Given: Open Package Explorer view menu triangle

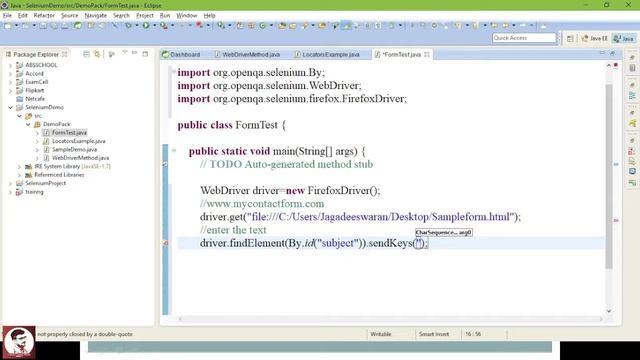Looking at the screenshot, I should (x=124, y=53).
